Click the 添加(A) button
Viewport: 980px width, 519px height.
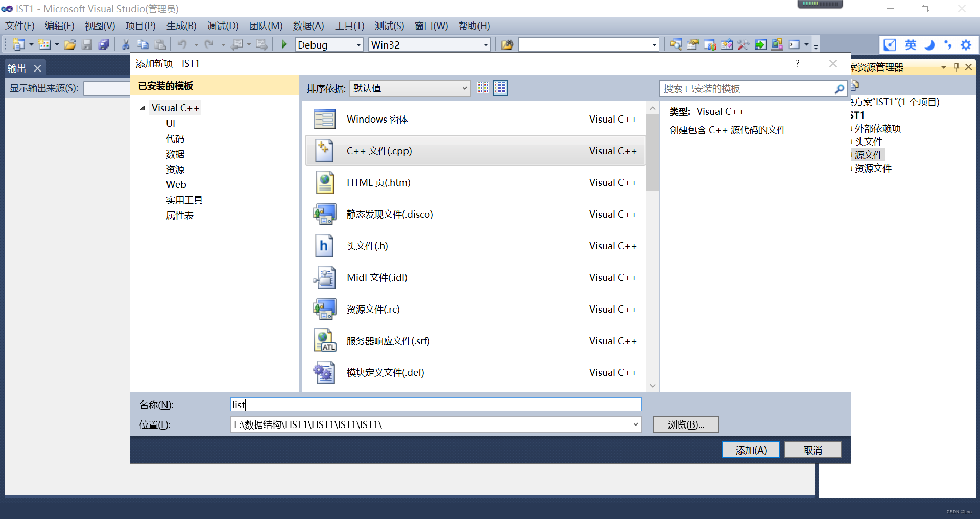751,450
